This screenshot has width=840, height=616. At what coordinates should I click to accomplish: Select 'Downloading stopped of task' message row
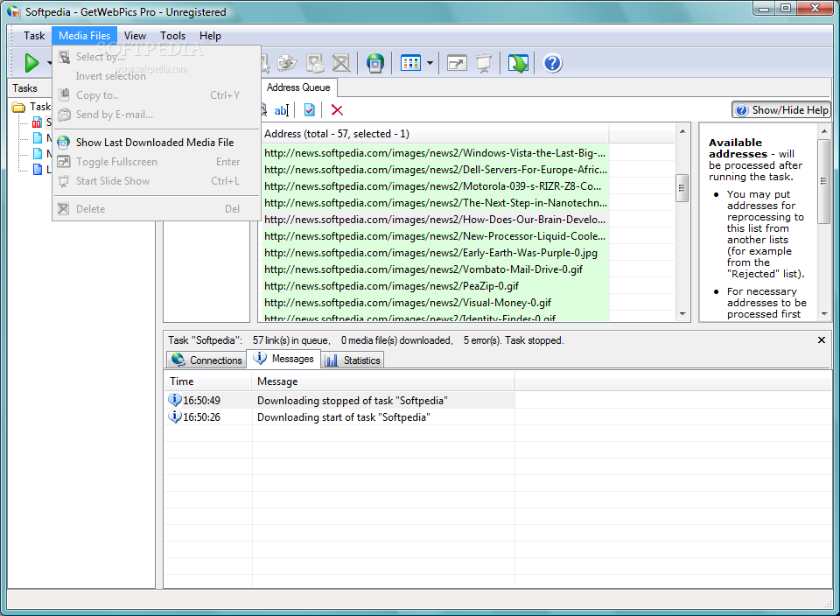tap(339, 401)
